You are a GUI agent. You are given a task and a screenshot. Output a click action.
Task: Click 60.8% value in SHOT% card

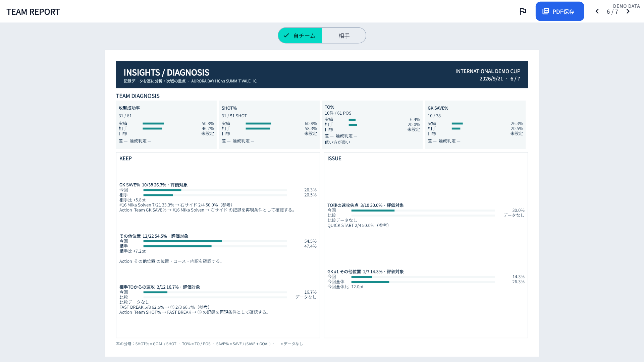[311, 123]
